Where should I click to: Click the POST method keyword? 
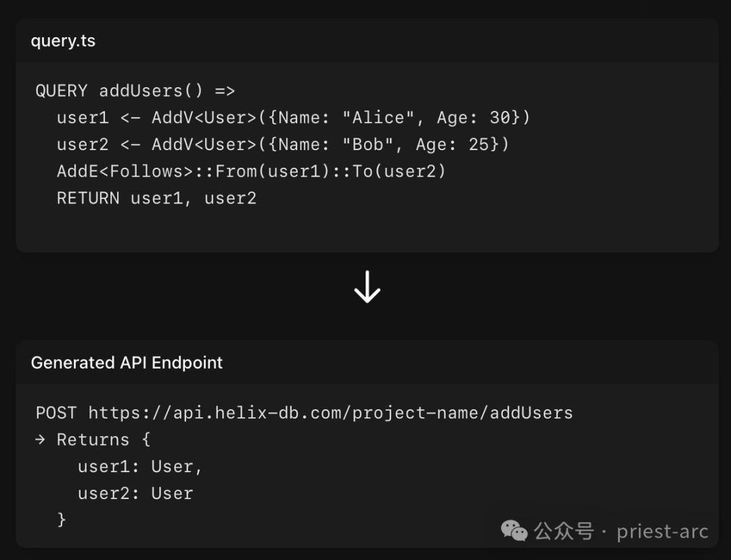point(56,413)
